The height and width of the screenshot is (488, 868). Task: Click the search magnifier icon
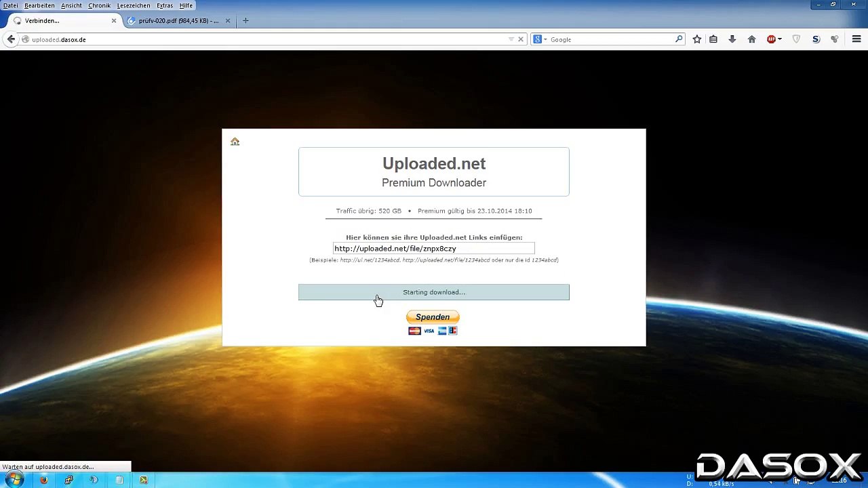[x=678, y=39]
